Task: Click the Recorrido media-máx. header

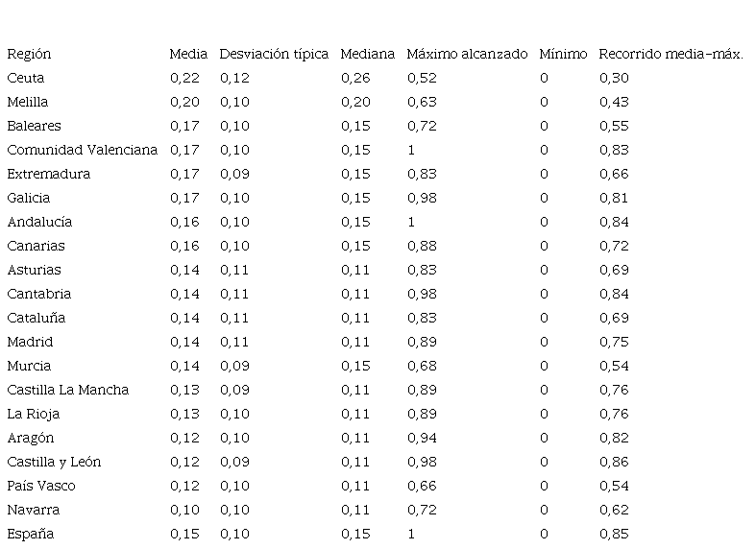Action: coord(671,55)
